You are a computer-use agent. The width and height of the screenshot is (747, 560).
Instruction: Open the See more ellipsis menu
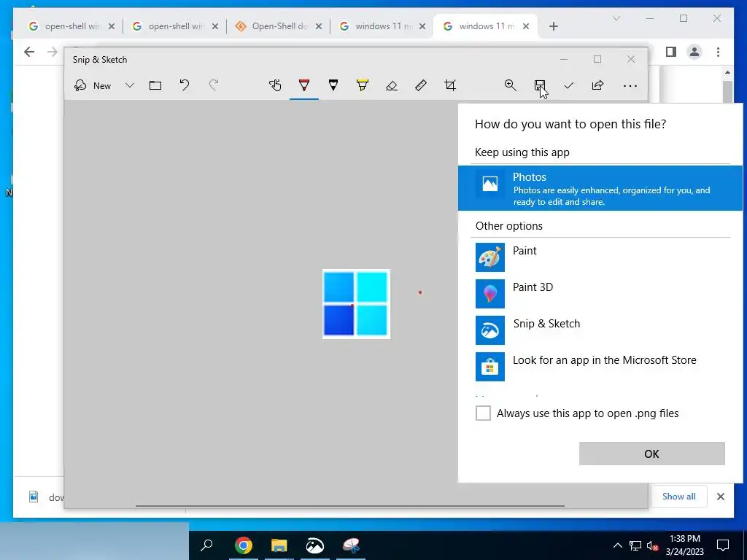[x=630, y=86]
